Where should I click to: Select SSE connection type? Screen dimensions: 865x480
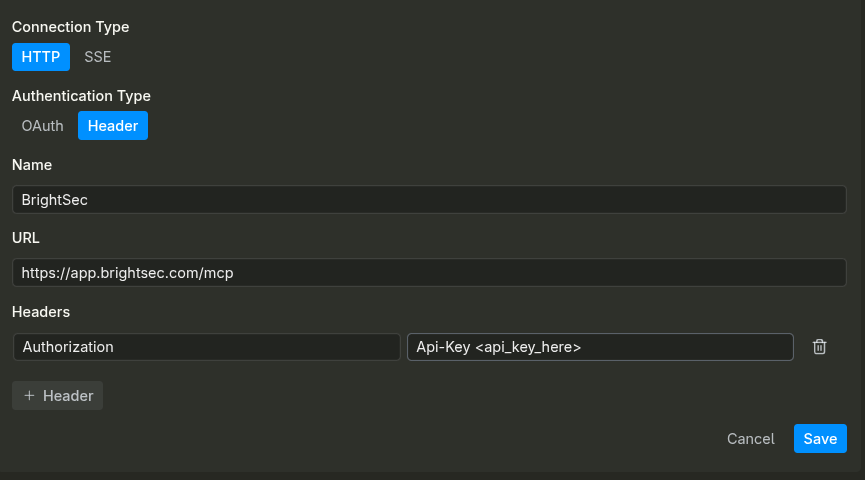coord(98,57)
